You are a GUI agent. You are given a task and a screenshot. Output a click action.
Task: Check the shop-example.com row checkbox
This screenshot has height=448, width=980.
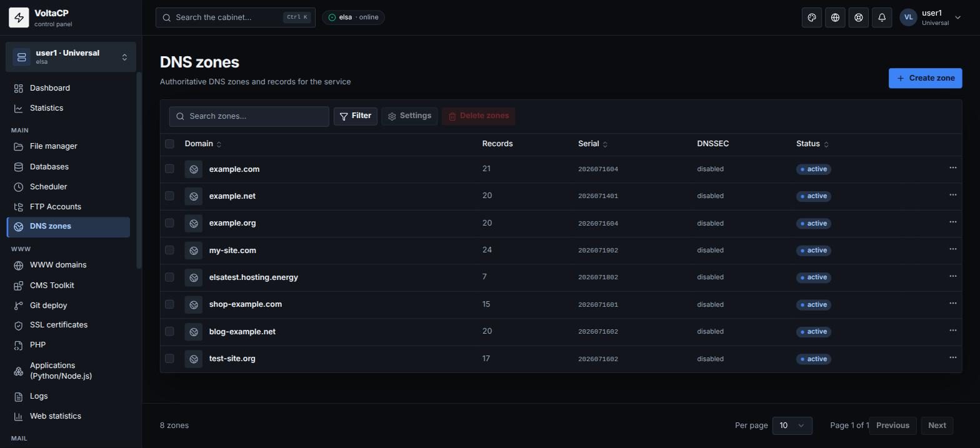169,304
